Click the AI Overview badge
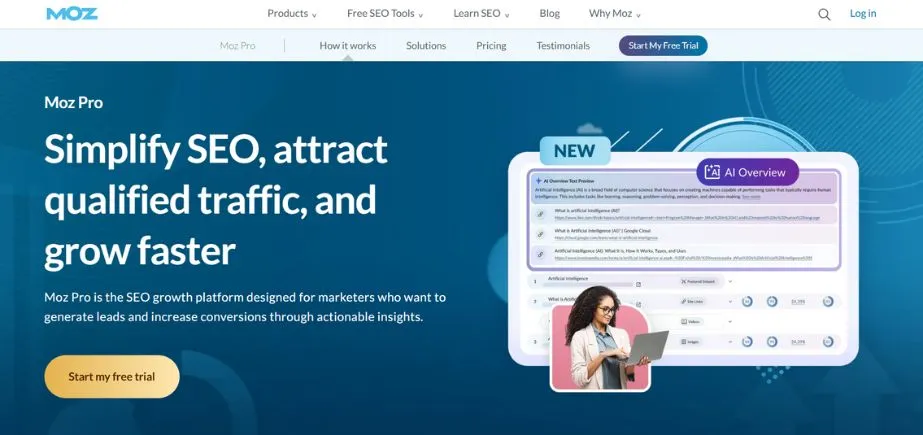 point(748,172)
